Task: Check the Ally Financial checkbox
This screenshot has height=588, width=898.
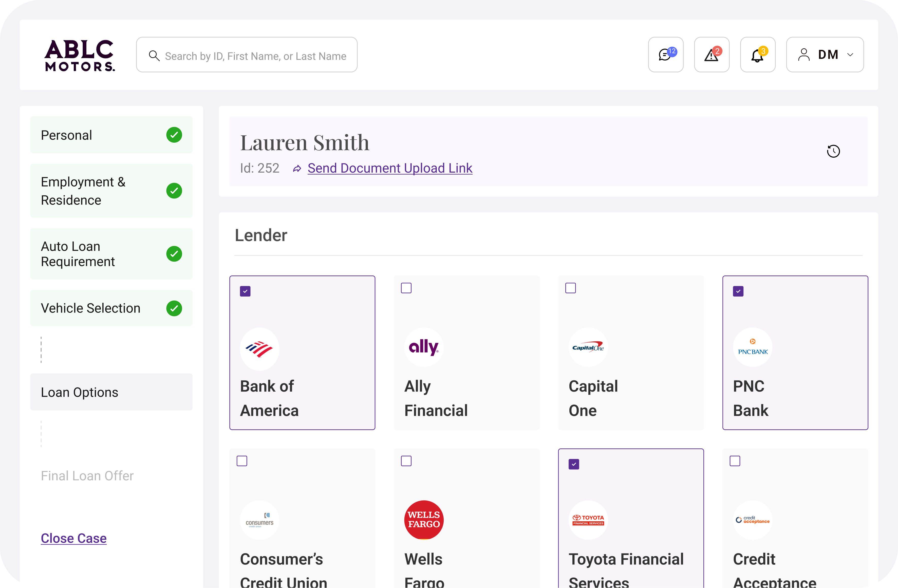Action: [406, 288]
